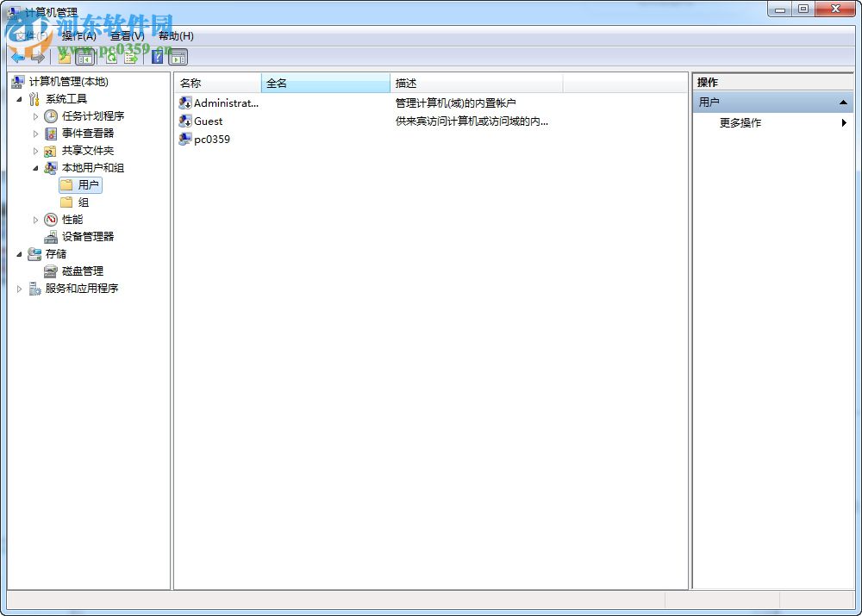Click the Forward navigation arrow icon

(39, 57)
